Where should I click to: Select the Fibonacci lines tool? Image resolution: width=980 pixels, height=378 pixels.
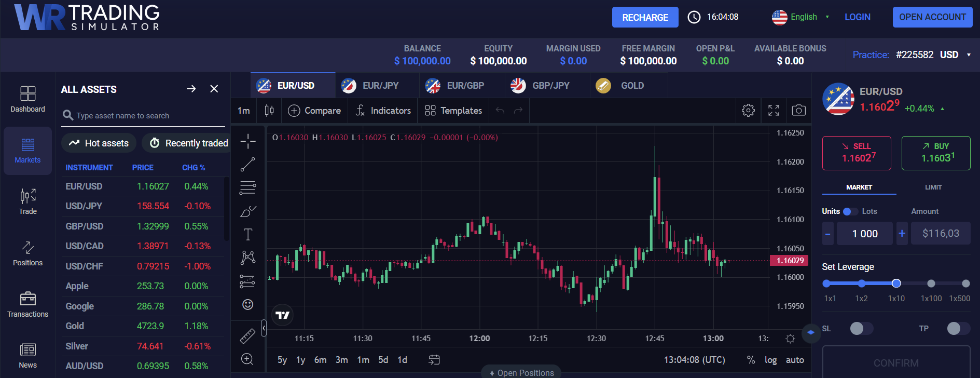pos(248,187)
